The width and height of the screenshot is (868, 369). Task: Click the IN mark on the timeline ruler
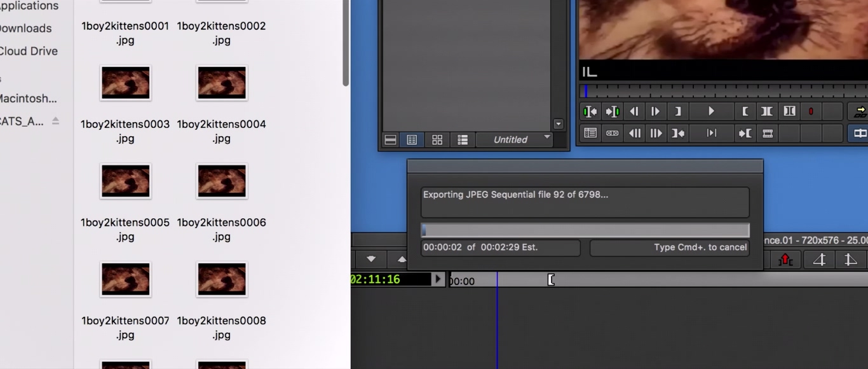pos(551,279)
